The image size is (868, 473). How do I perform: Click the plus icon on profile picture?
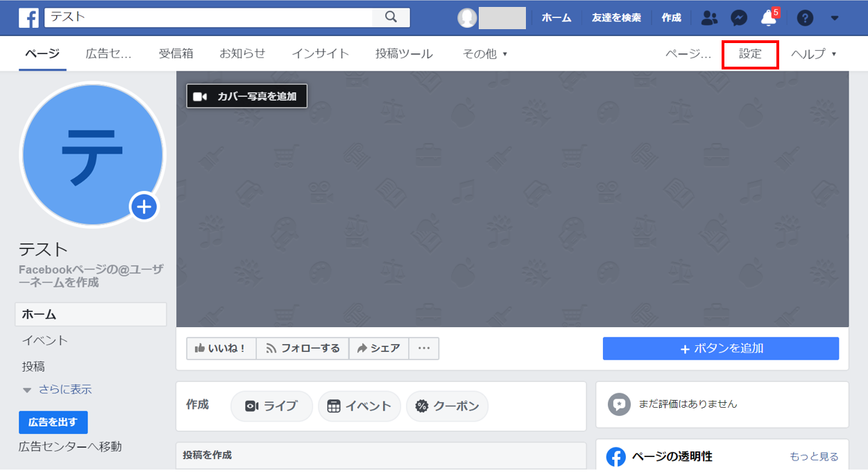[x=144, y=206]
